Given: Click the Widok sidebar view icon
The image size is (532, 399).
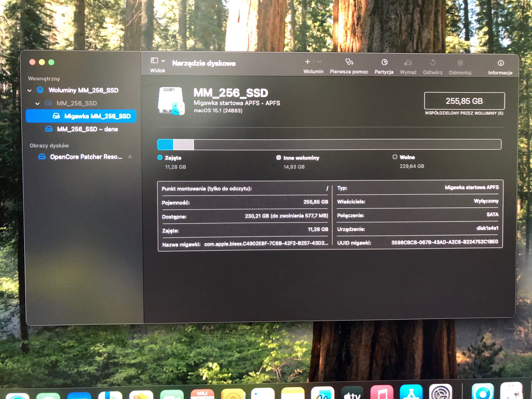Looking at the screenshot, I should tap(154, 60).
